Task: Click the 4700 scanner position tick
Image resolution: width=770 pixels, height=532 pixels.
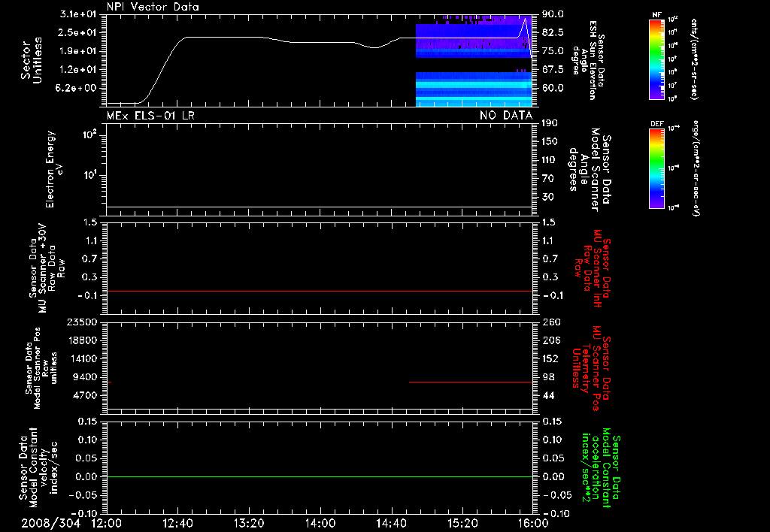Action: (84, 395)
